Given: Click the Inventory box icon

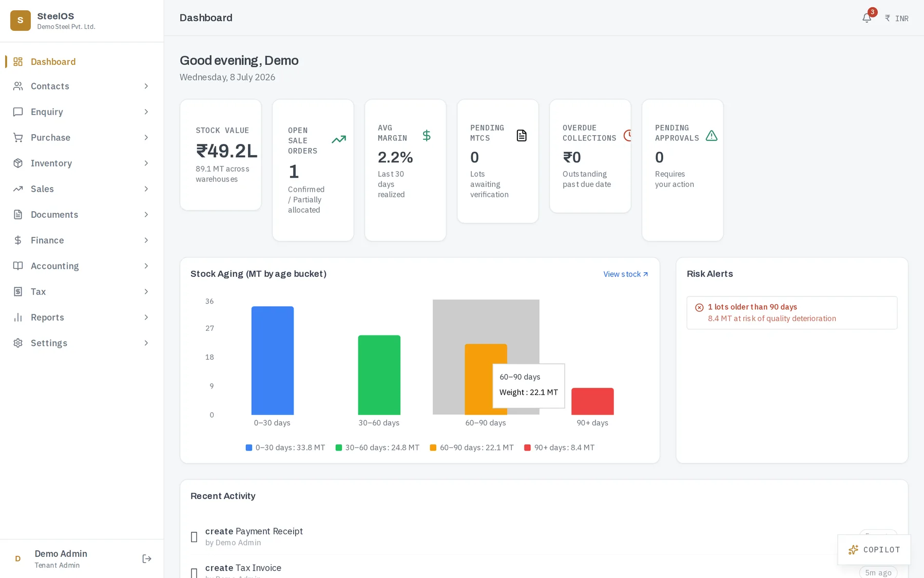Looking at the screenshot, I should pyautogui.click(x=18, y=163).
